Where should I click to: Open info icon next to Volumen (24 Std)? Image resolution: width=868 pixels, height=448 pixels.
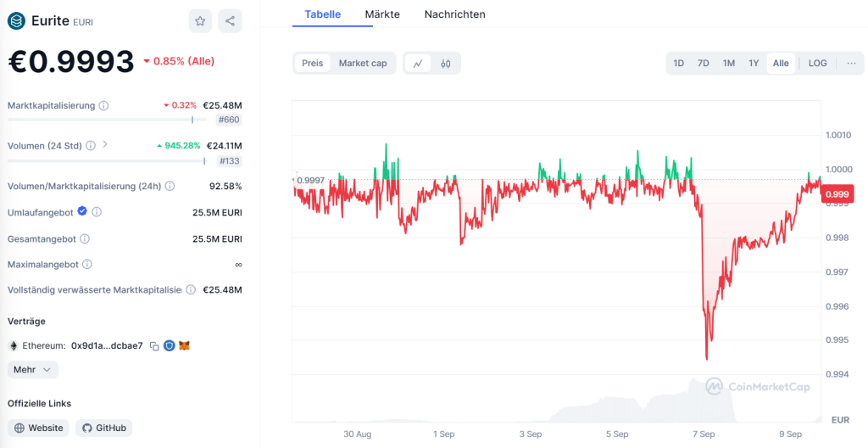tap(90, 145)
